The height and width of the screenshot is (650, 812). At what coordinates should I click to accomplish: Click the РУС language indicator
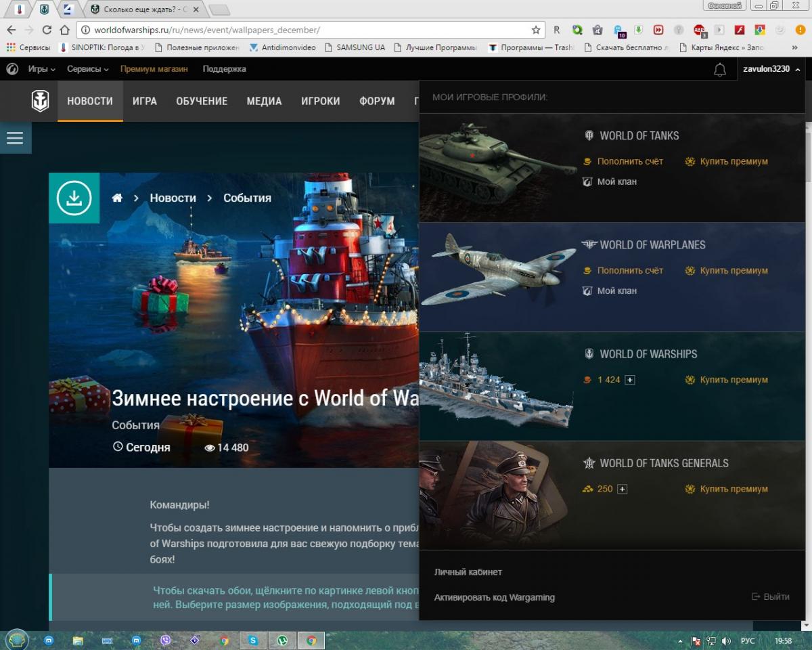(748, 641)
